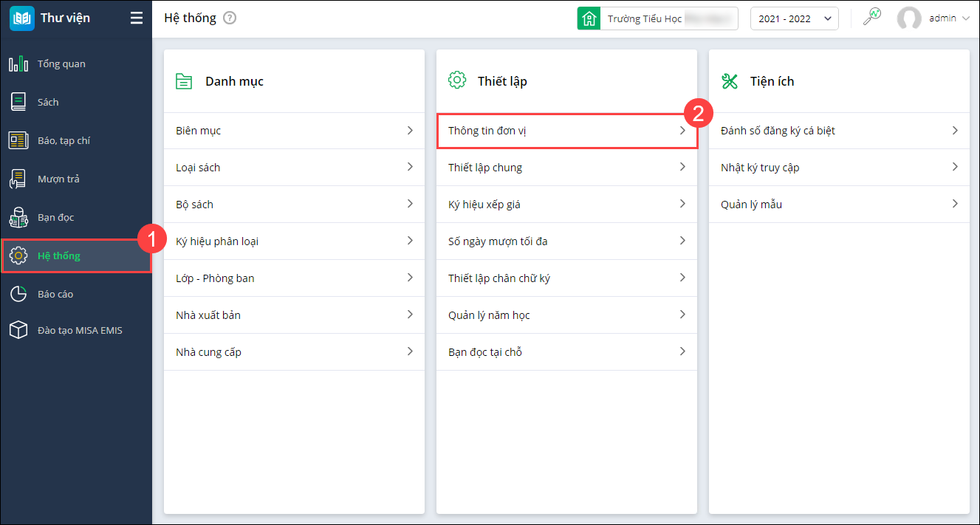
Task: Open the Mượn trả icon
Action: point(18,179)
